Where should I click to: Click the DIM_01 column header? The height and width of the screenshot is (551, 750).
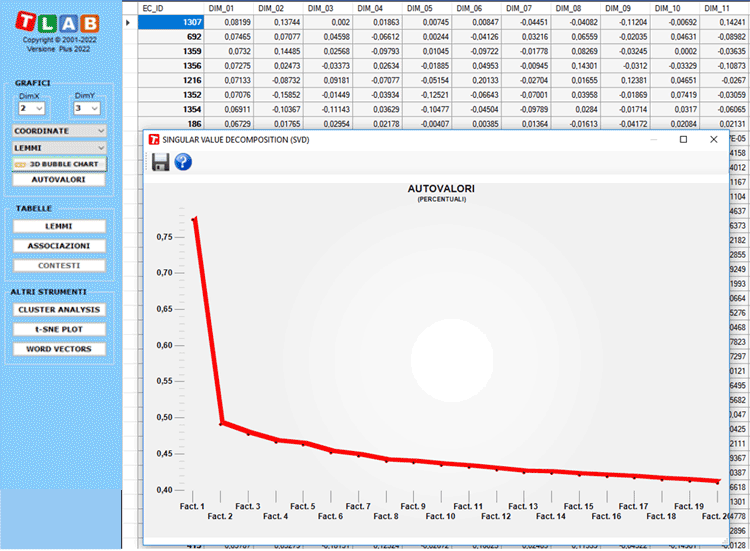point(229,9)
